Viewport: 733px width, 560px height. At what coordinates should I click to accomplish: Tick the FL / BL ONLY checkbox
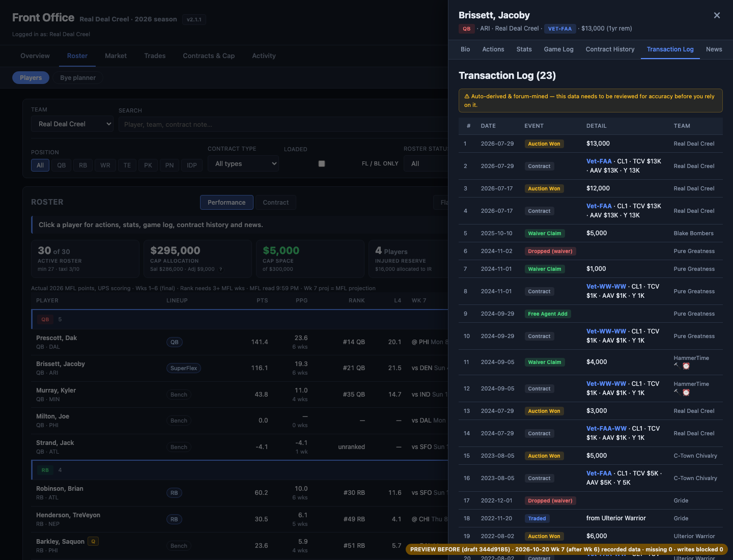point(322,163)
